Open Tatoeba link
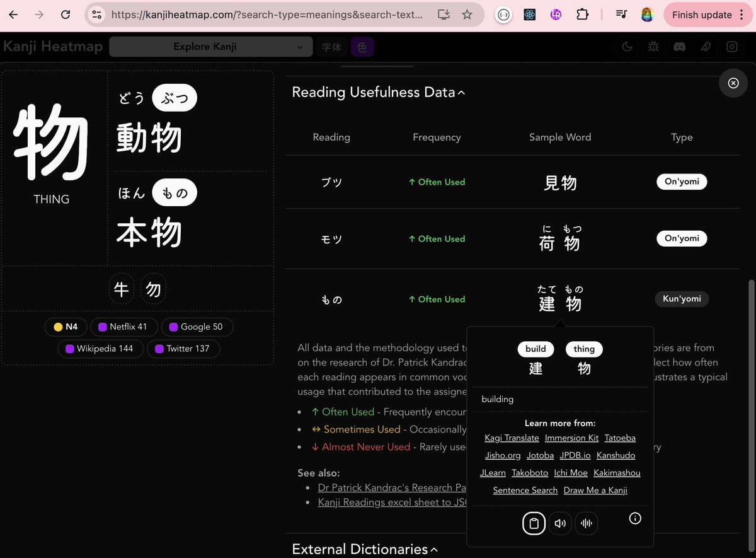 click(620, 438)
